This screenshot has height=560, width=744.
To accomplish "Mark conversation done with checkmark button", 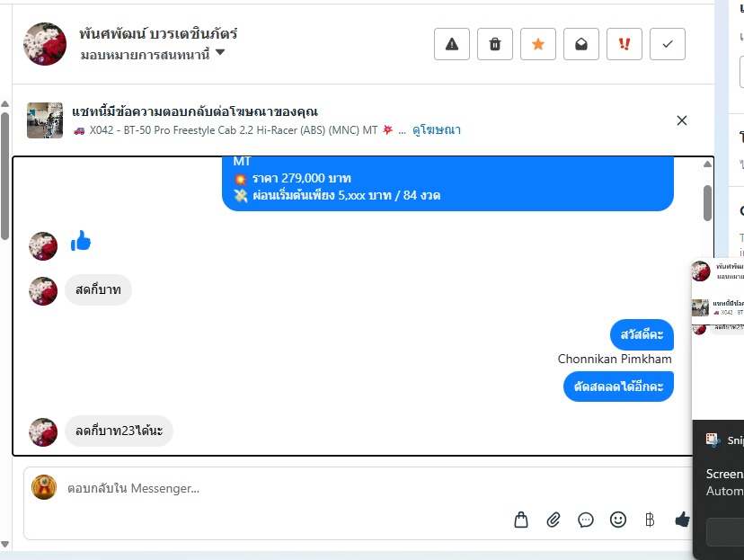I will click(668, 44).
